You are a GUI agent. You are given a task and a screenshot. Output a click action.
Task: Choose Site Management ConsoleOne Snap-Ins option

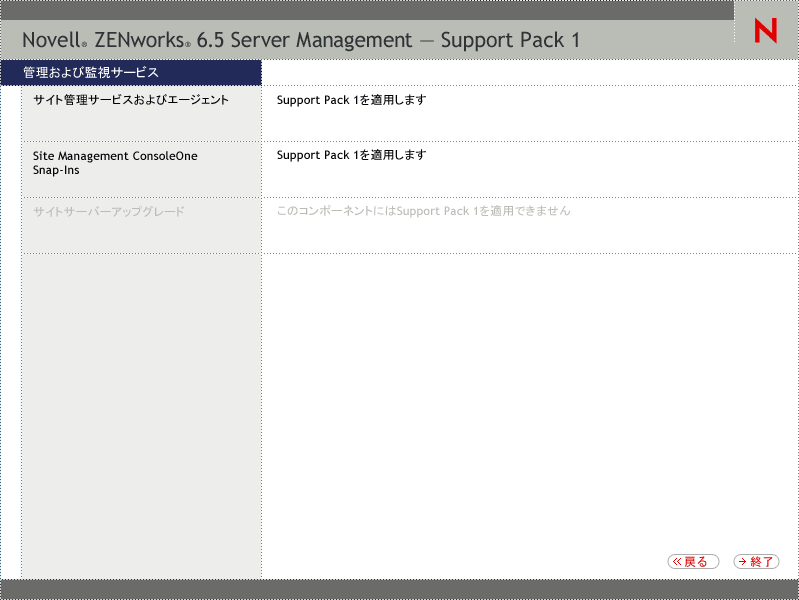[x=115, y=163]
